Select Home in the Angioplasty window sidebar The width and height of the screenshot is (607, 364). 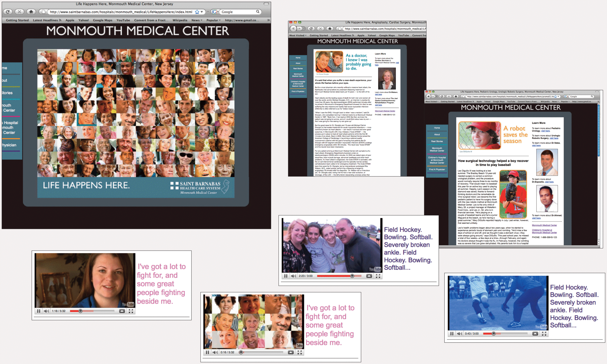pos(298,58)
